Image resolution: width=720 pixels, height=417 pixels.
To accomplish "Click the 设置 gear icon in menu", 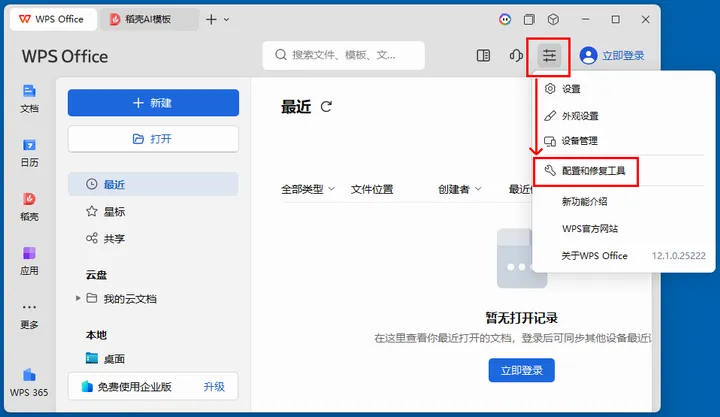I will pyautogui.click(x=550, y=89).
